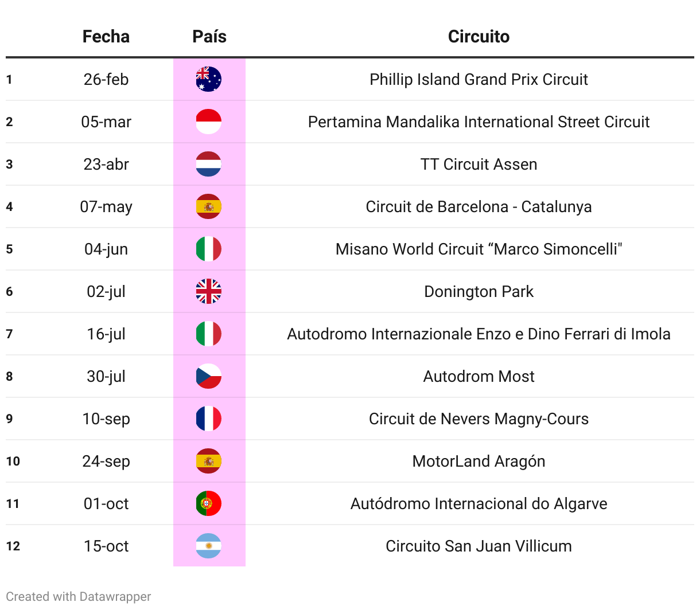
Task: Select the Argentina flag icon
Action: click(x=209, y=546)
